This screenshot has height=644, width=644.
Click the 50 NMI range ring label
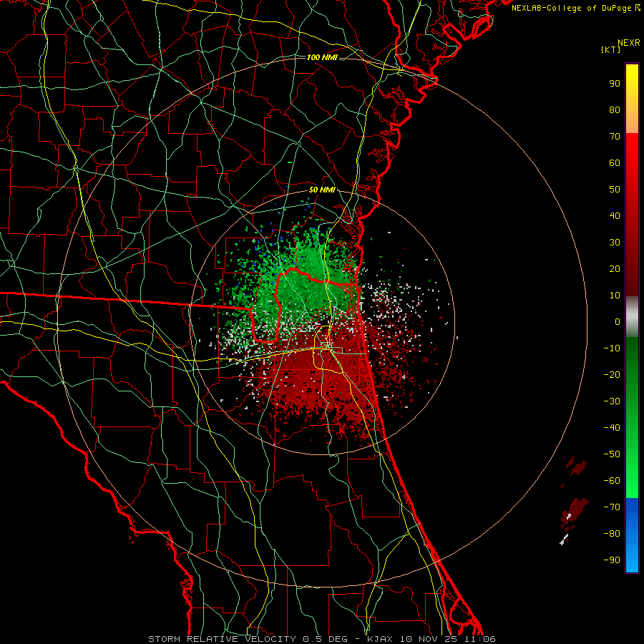322,190
